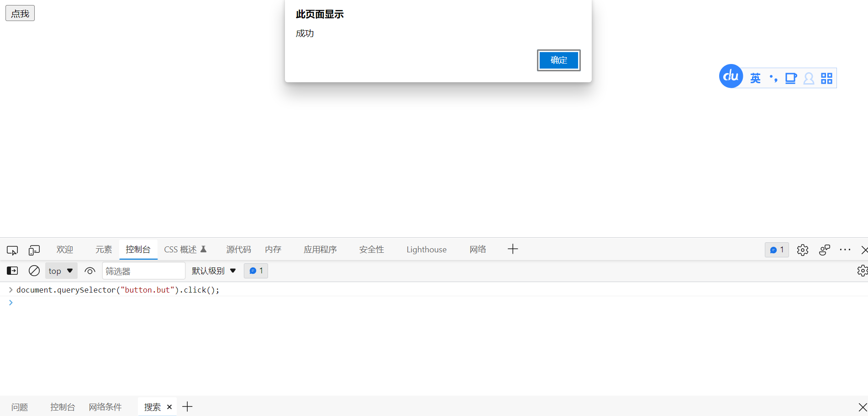Open the 网络条件 drawer tab
868x416 pixels.
[105, 406]
